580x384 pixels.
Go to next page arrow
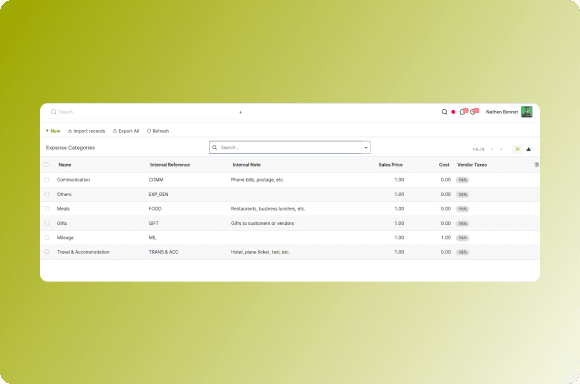[501, 149]
